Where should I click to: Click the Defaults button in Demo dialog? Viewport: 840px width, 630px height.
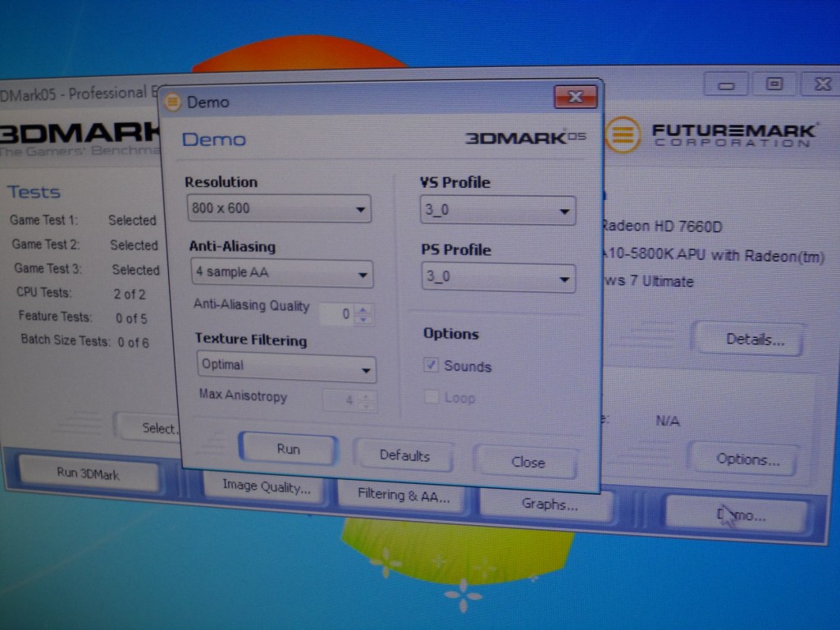(x=404, y=455)
